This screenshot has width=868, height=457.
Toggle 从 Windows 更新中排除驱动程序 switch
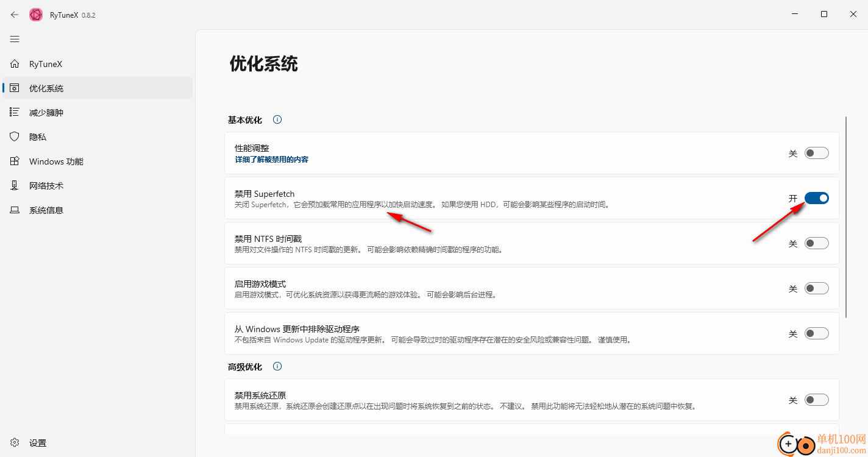[817, 333]
